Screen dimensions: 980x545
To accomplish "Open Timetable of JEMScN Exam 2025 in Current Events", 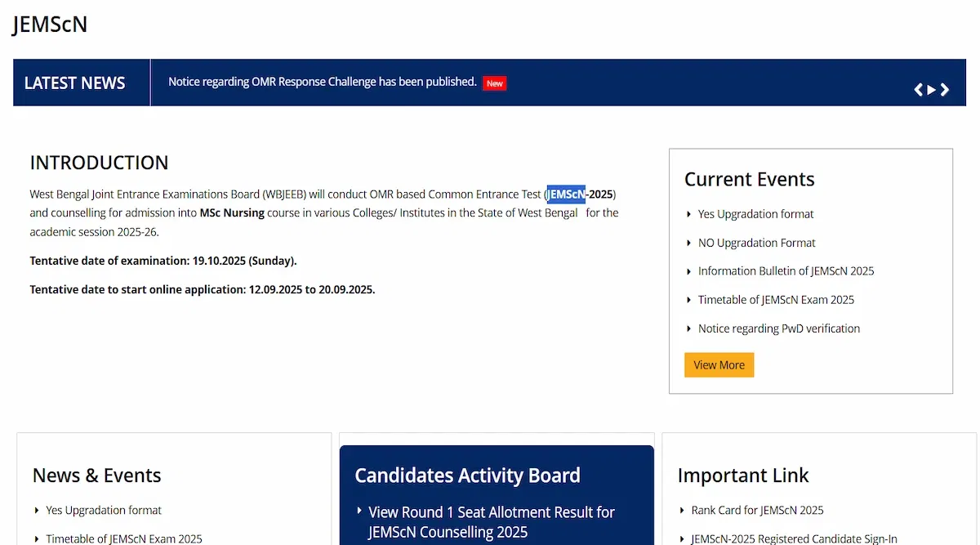I will click(x=776, y=300).
